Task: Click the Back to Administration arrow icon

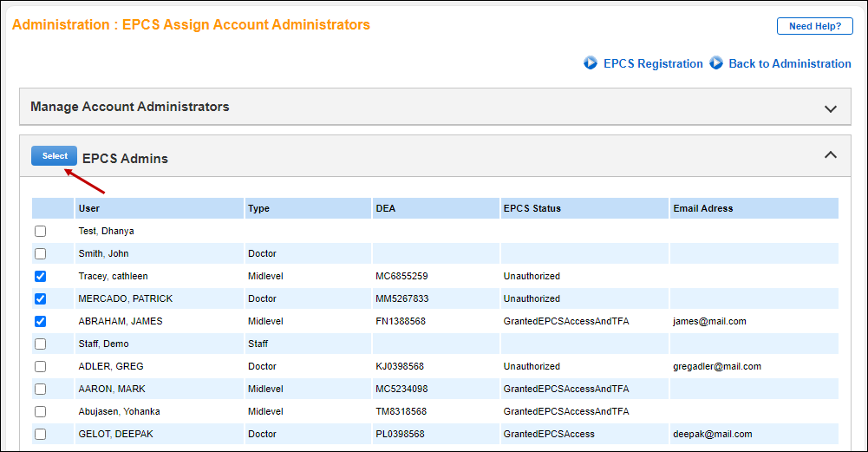Action: pyautogui.click(x=716, y=63)
